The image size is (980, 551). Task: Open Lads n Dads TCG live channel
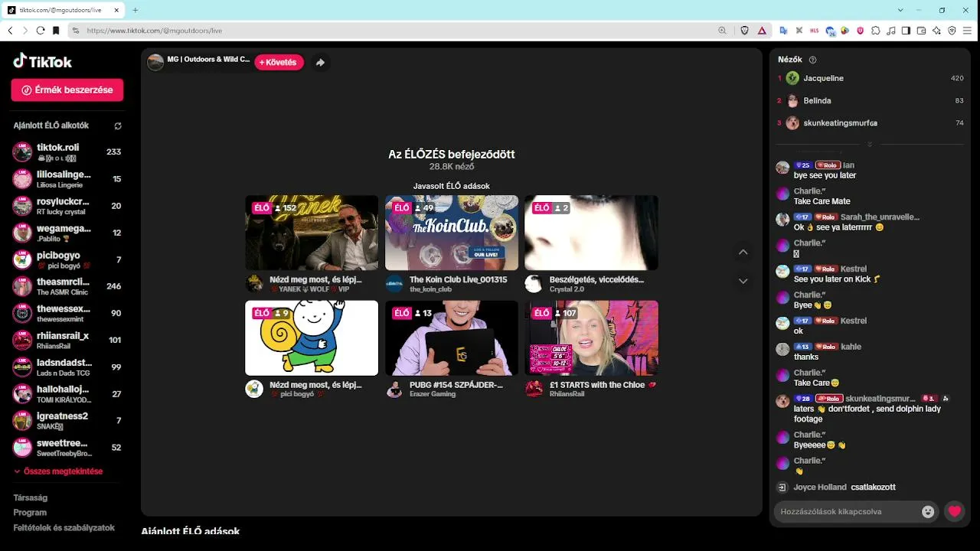(x=67, y=367)
